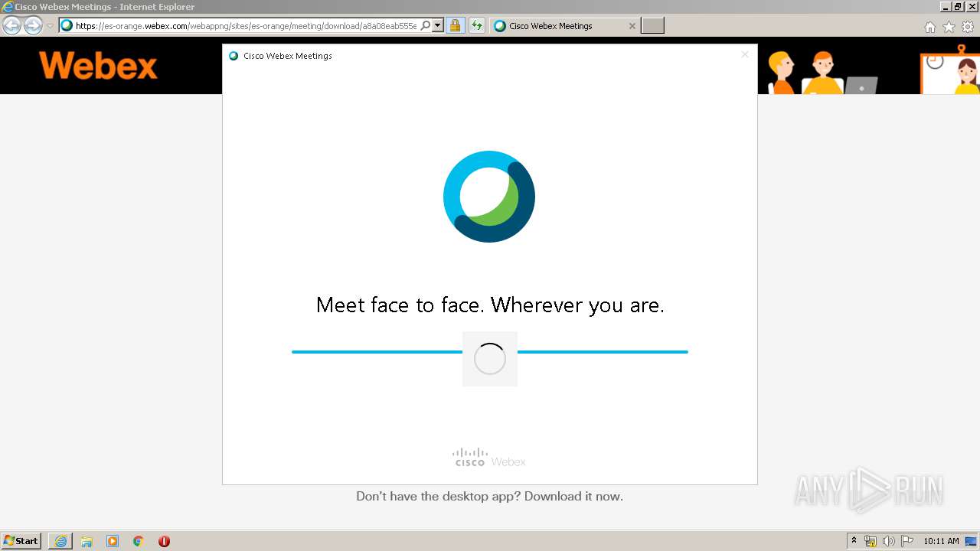Go to the browser Home page

tap(929, 27)
